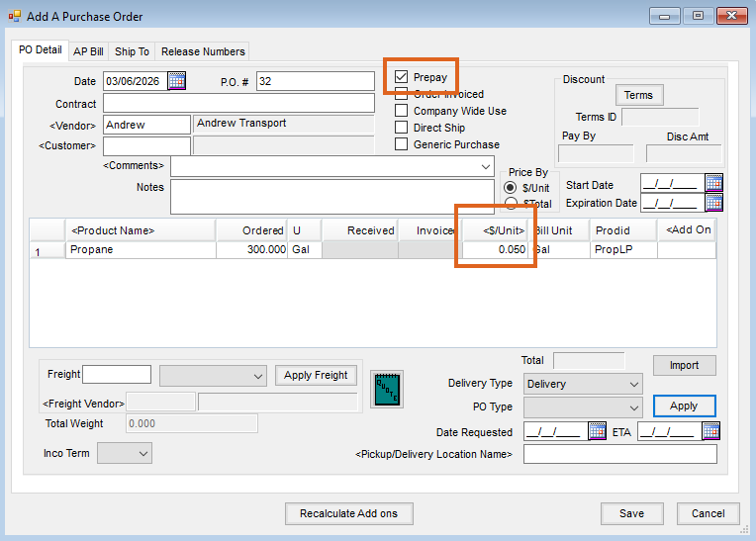Tick the Generic Purchase checkbox
756x541 pixels.
point(401,144)
